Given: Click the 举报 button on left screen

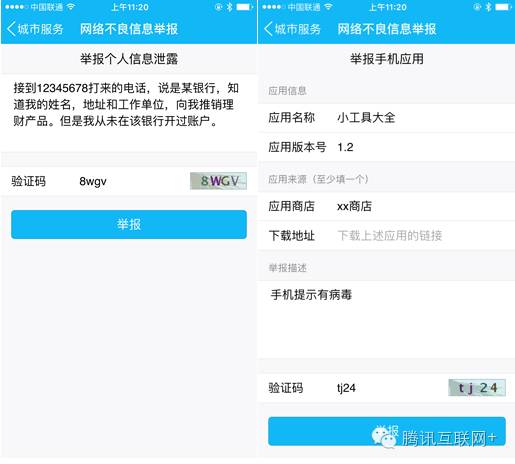Looking at the screenshot, I should [129, 224].
